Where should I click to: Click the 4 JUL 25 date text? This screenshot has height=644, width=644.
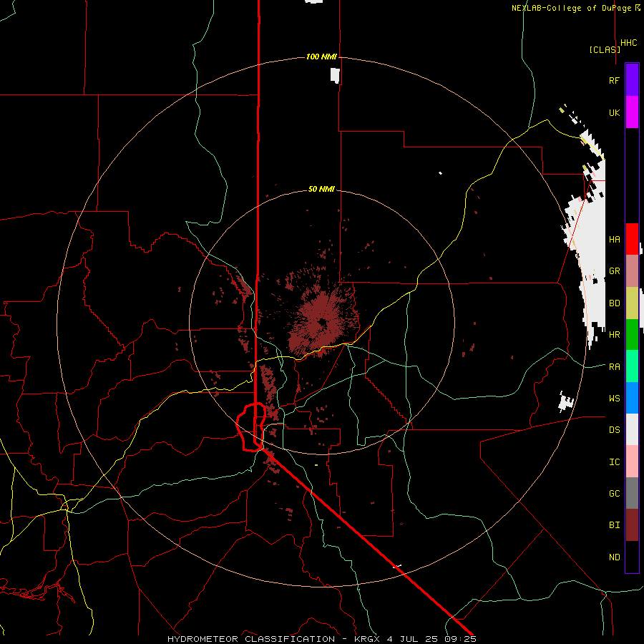pyautogui.click(x=412, y=639)
